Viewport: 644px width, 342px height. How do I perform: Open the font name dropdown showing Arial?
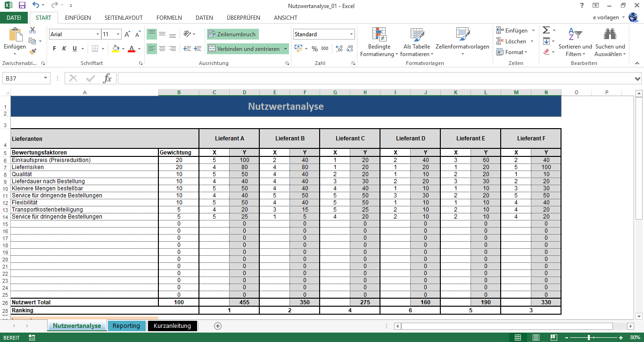point(98,34)
